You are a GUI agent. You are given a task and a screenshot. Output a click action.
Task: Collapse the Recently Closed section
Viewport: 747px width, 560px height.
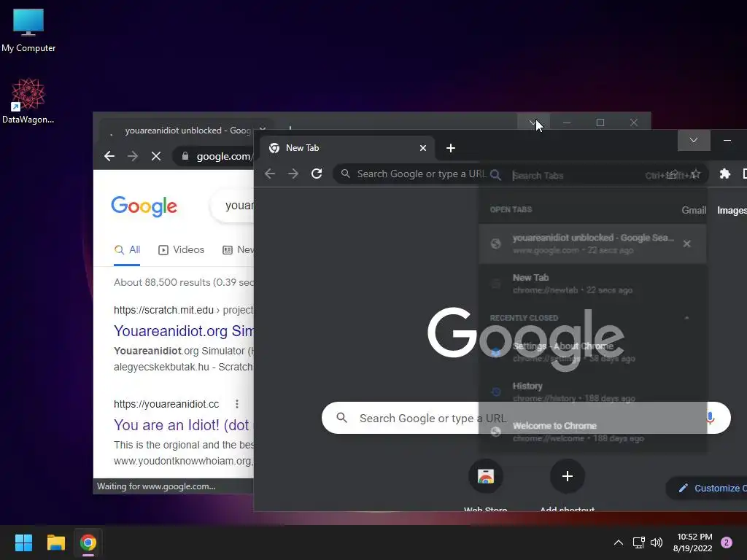[x=686, y=318]
